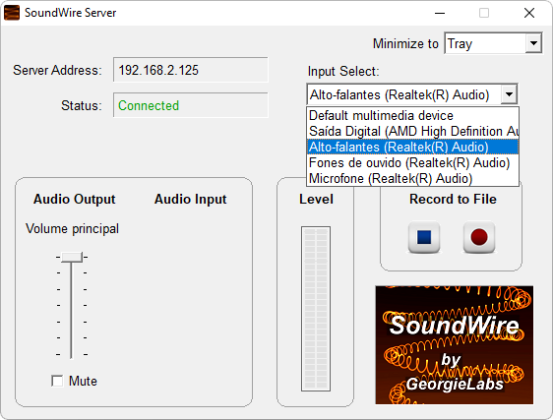Click the Level heading text
The image size is (553, 420).
(316, 199)
